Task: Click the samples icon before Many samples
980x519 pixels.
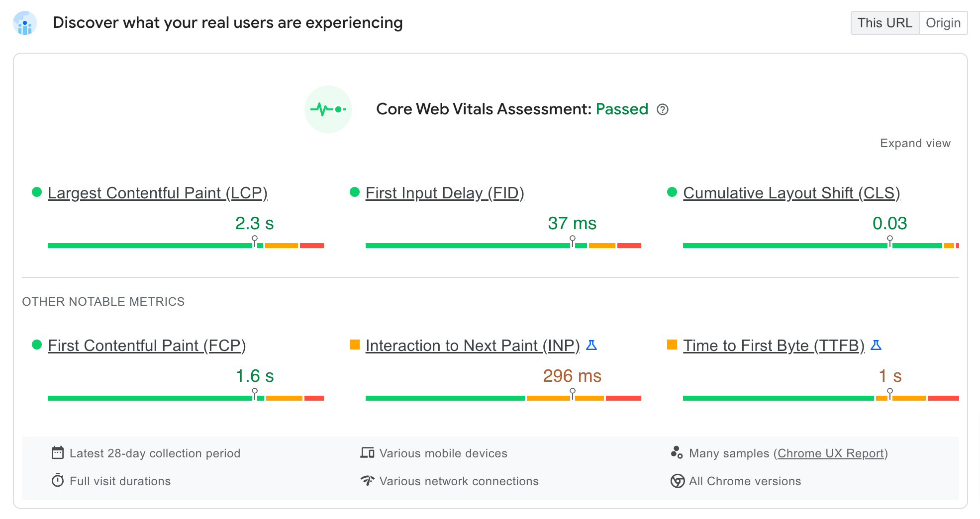Action: (x=677, y=452)
